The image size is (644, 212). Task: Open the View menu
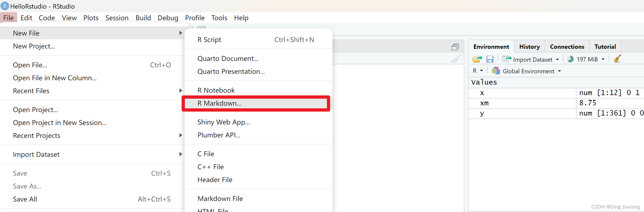(x=69, y=18)
